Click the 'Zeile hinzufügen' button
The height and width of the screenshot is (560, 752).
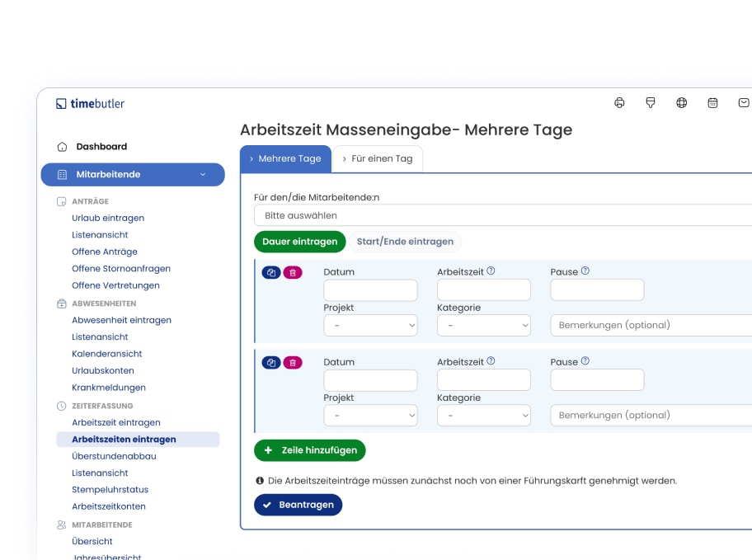click(310, 450)
